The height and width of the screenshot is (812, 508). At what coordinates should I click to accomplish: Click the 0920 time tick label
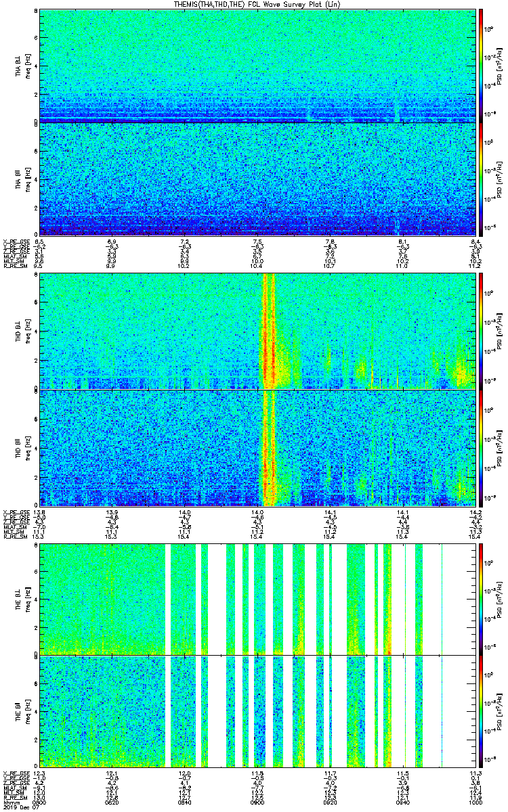[329, 803]
